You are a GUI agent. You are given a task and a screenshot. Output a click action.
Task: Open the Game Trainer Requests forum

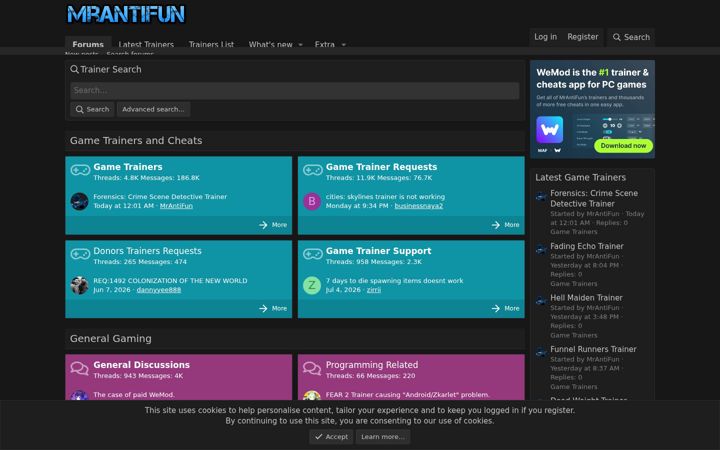381,167
